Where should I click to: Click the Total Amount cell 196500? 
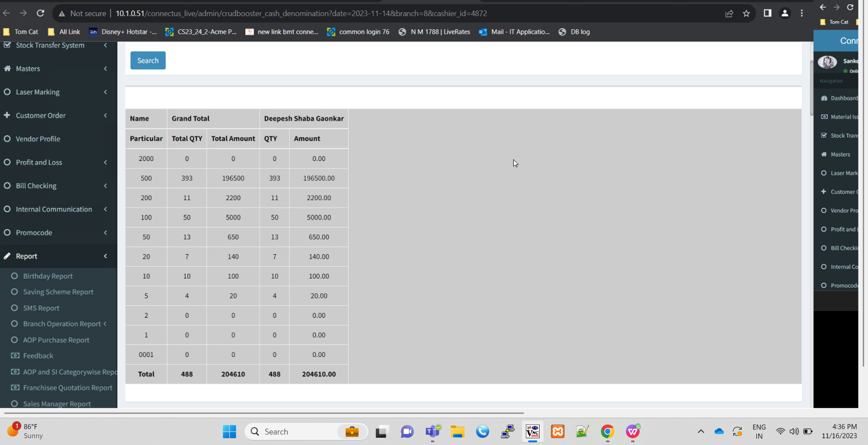pos(233,178)
